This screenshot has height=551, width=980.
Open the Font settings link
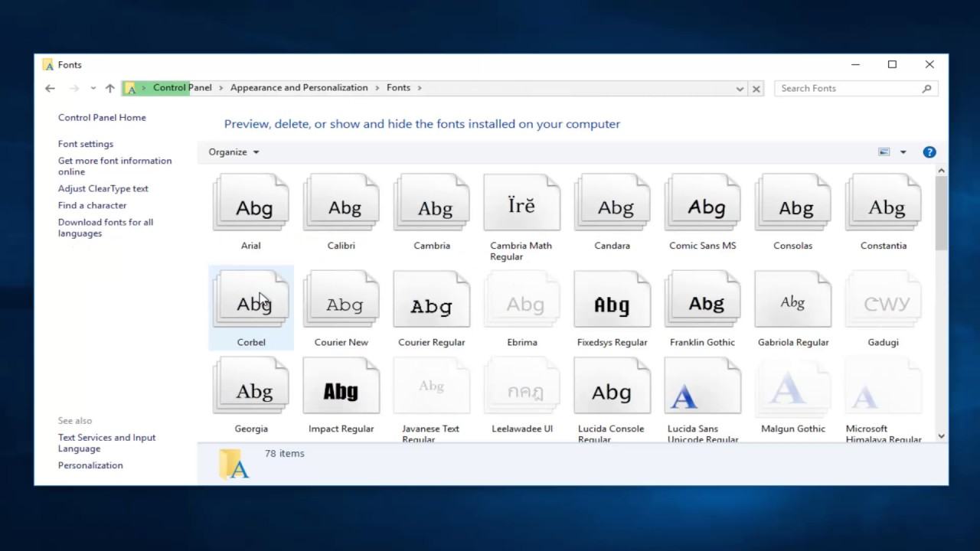tap(85, 144)
